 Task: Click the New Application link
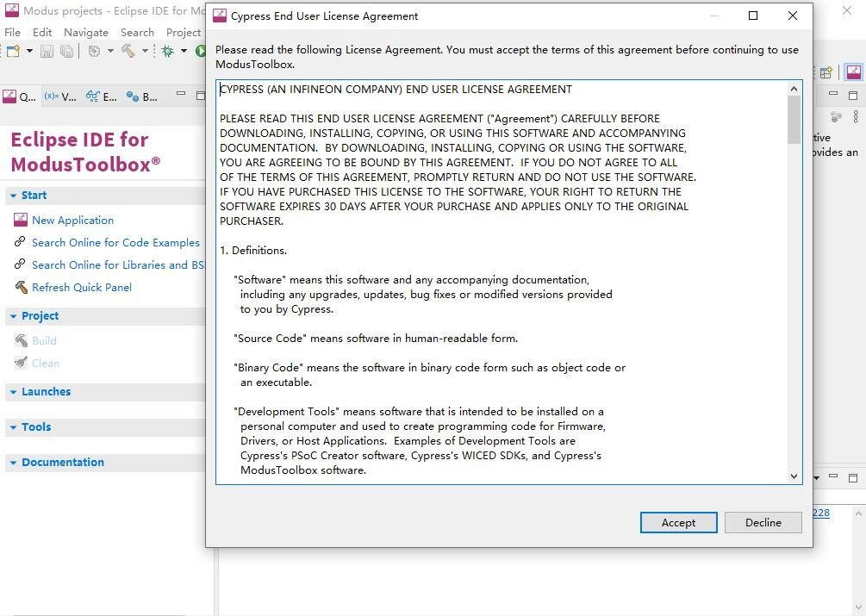[73, 221]
